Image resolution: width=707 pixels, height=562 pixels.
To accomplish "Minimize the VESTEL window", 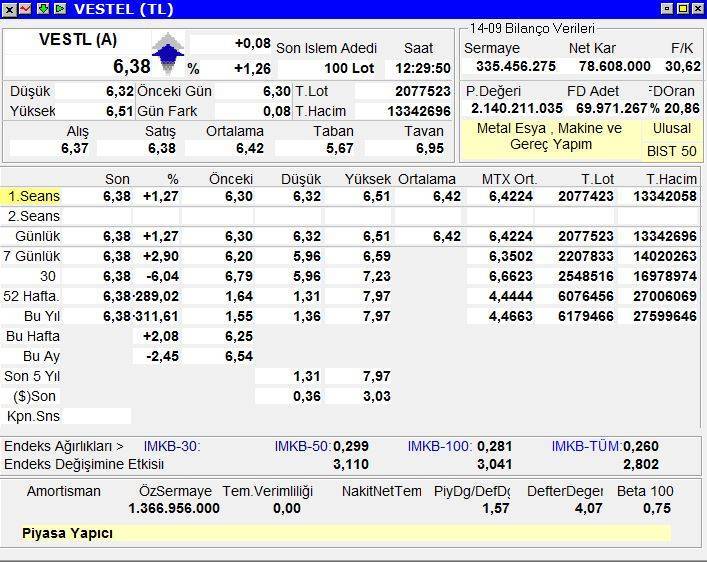I will pos(667,9).
